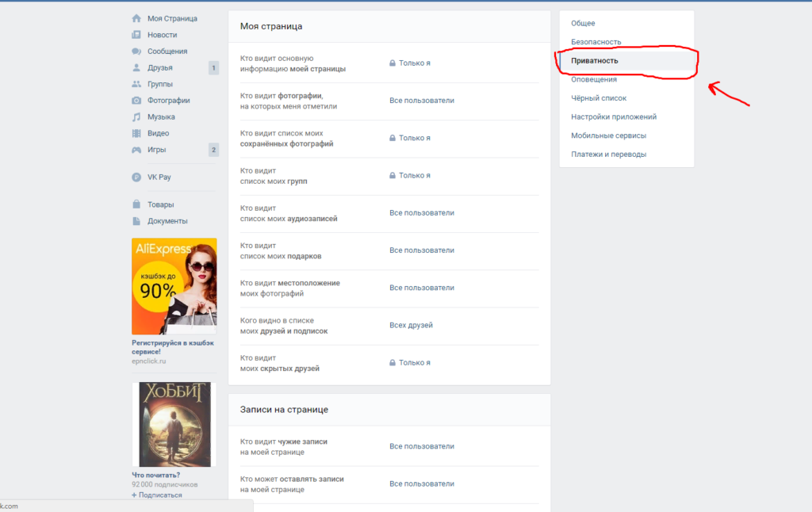
Task: Open the epnclick.ru AliExpress ad banner
Action: pyautogui.click(x=174, y=286)
